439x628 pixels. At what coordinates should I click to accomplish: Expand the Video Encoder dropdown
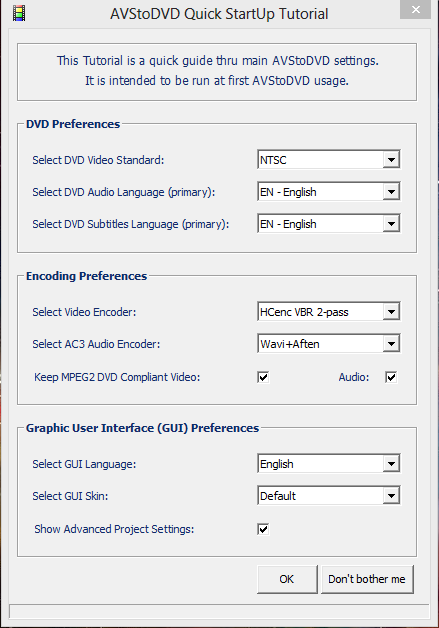point(329,312)
